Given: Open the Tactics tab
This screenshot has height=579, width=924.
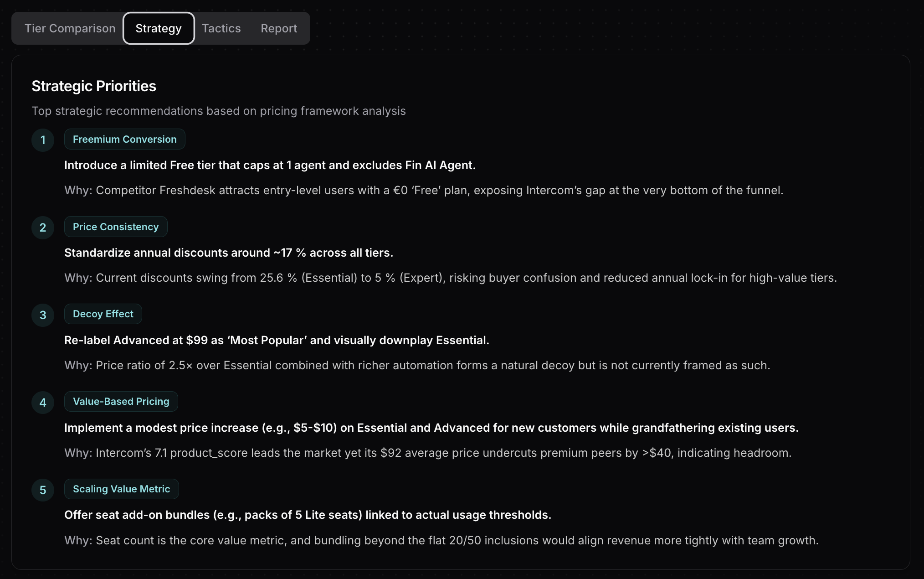Looking at the screenshot, I should click(221, 28).
